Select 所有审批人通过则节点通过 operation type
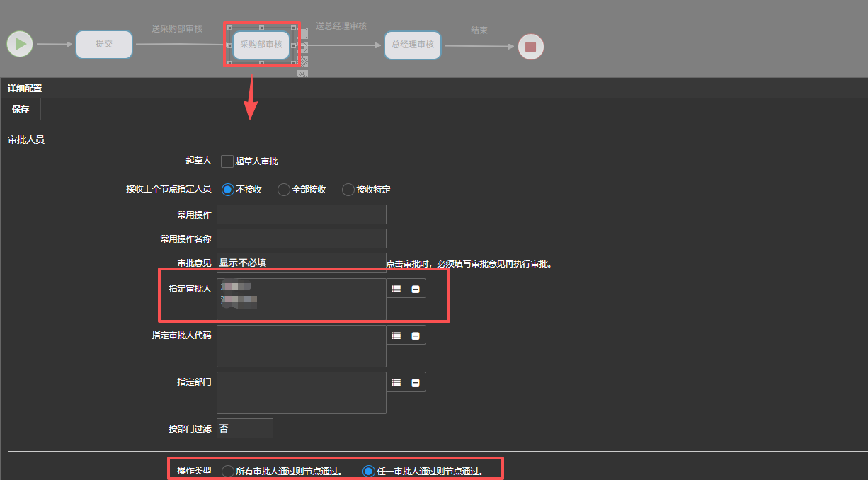868x480 pixels. (x=228, y=472)
